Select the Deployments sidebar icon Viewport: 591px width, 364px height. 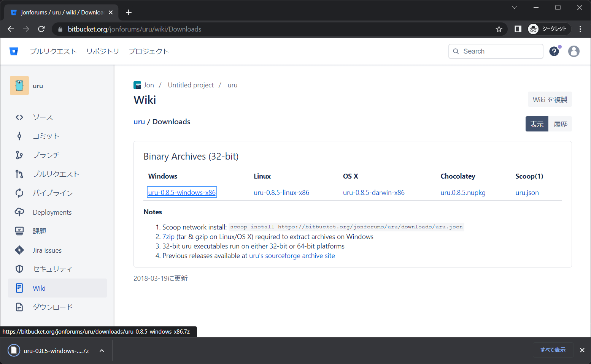point(52,212)
